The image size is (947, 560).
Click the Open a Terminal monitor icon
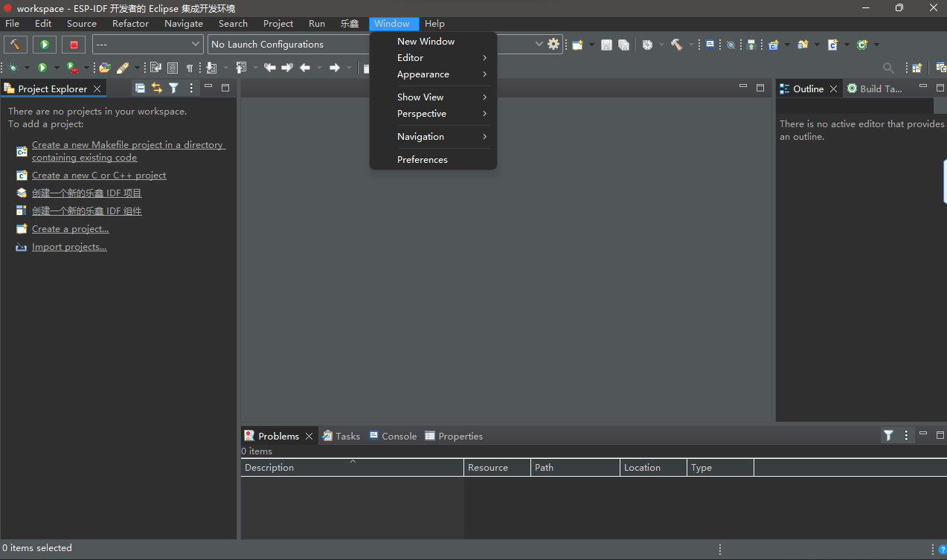coord(710,44)
